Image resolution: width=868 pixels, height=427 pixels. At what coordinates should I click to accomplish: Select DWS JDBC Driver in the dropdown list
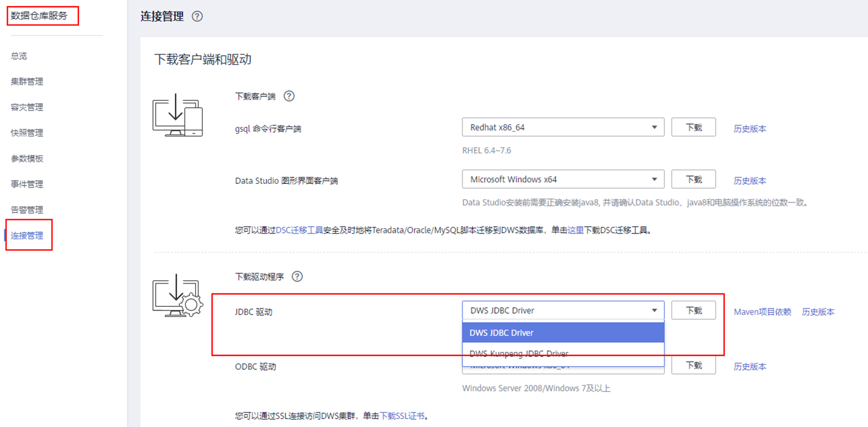click(563, 332)
